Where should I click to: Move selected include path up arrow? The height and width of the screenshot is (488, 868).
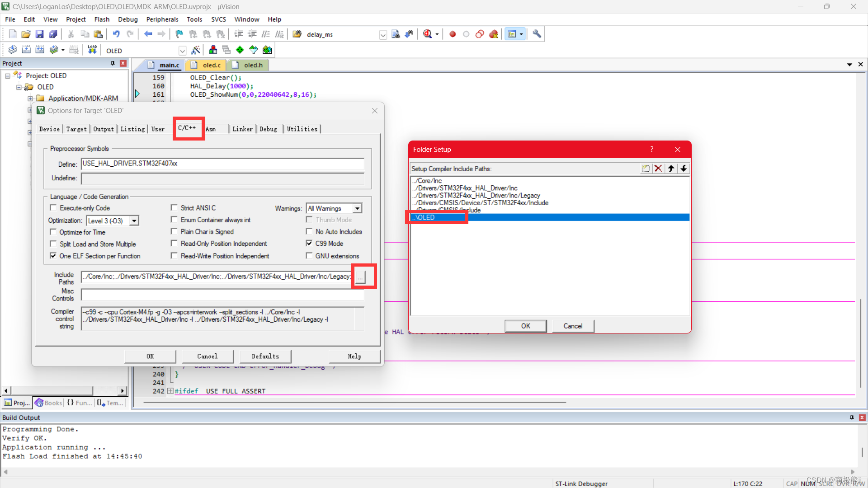click(x=671, y=169)
